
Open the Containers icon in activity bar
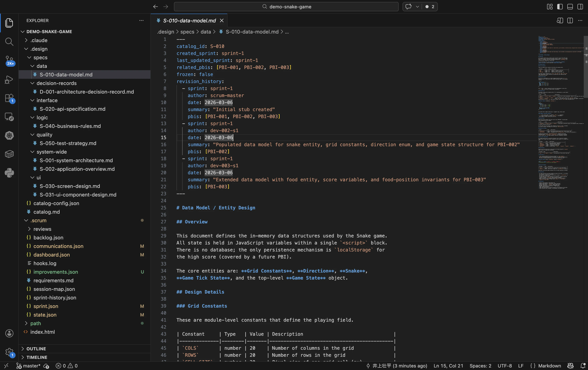click(9, 154)
